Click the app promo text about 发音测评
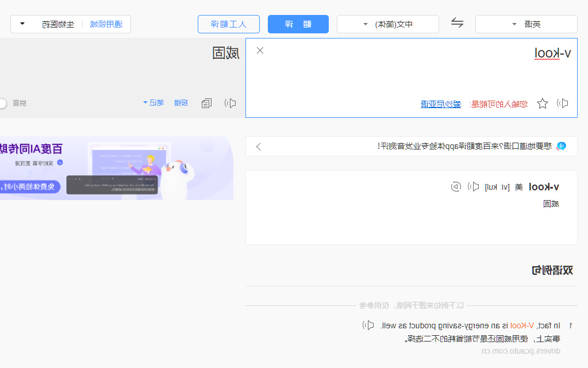The height and width of the screenshot is (368, 588). click(464, 146)
